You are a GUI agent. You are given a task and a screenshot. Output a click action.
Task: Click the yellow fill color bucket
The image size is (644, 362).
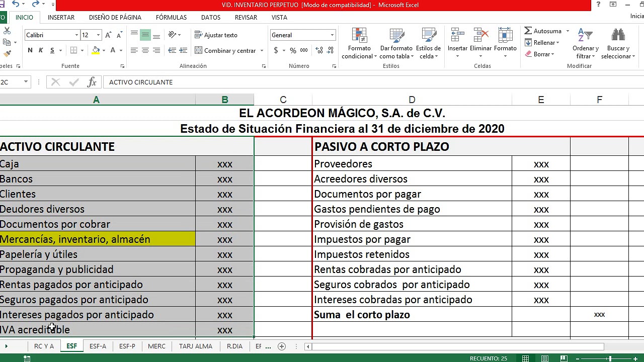coord(96,50)
